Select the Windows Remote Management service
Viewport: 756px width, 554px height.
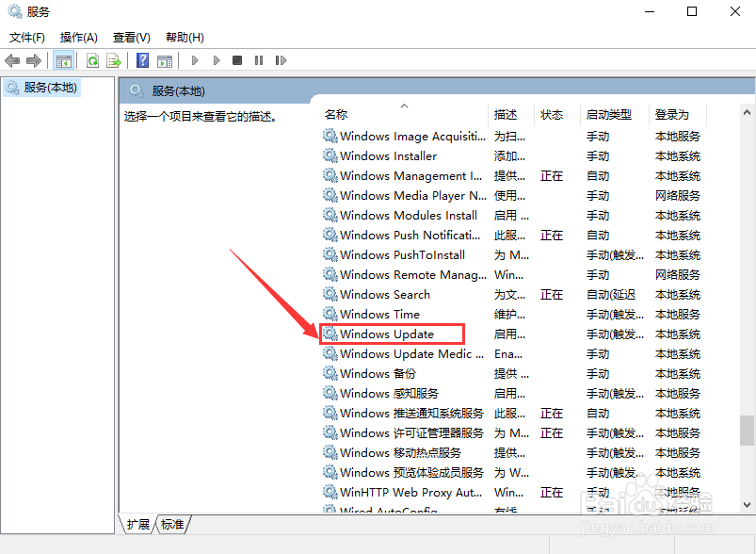(511, 274)
